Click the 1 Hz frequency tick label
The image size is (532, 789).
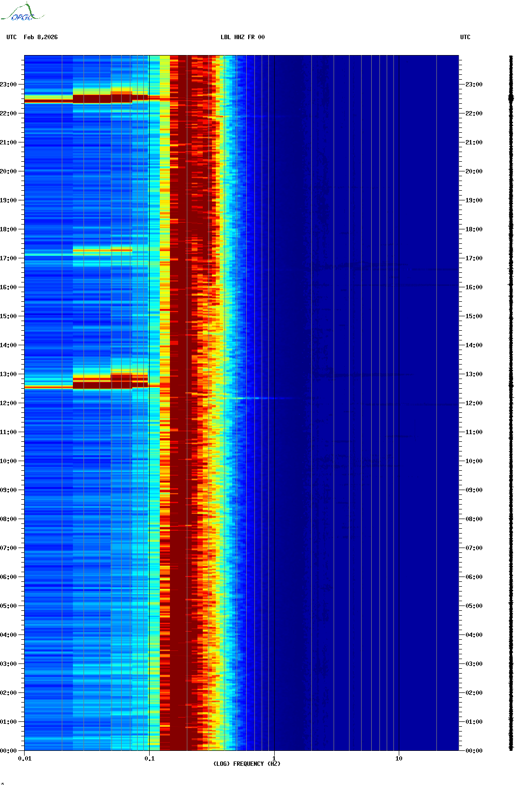[x=274, y=759]
